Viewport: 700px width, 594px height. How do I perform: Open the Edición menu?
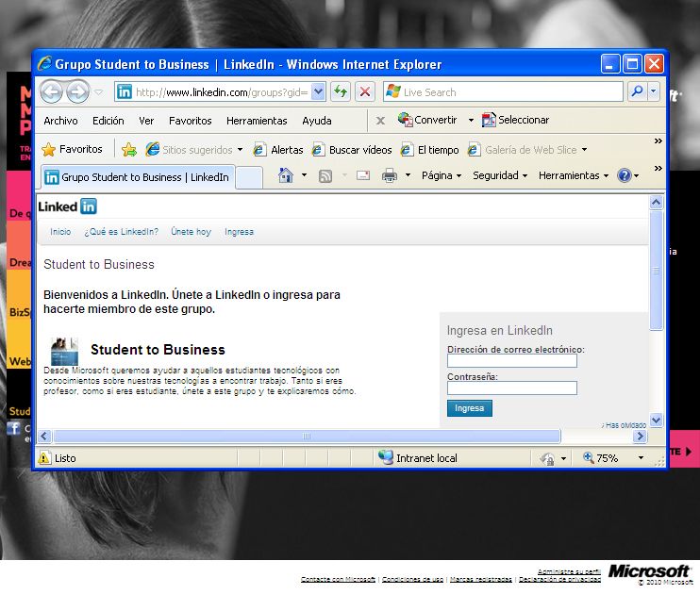pos(108,121)
